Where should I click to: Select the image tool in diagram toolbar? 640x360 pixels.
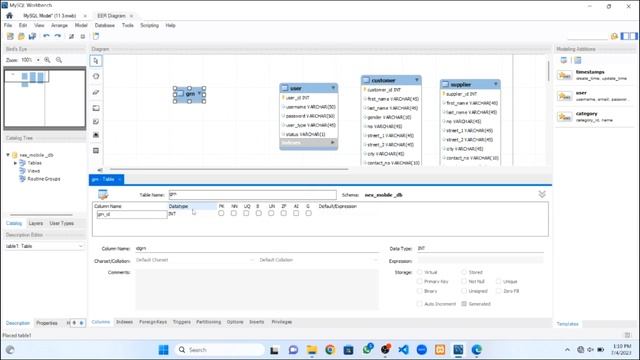click(96, 135)
